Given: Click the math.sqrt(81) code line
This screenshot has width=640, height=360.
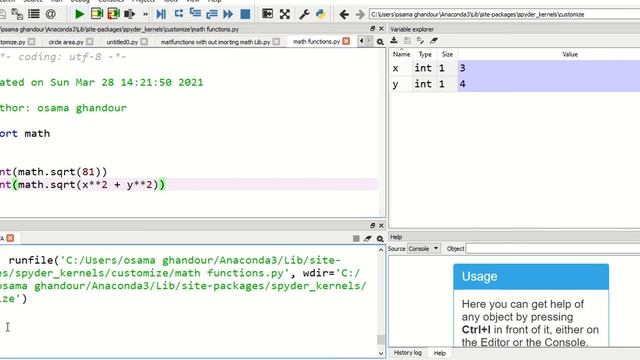Looking at the screenshot, I should coord(53,172).
